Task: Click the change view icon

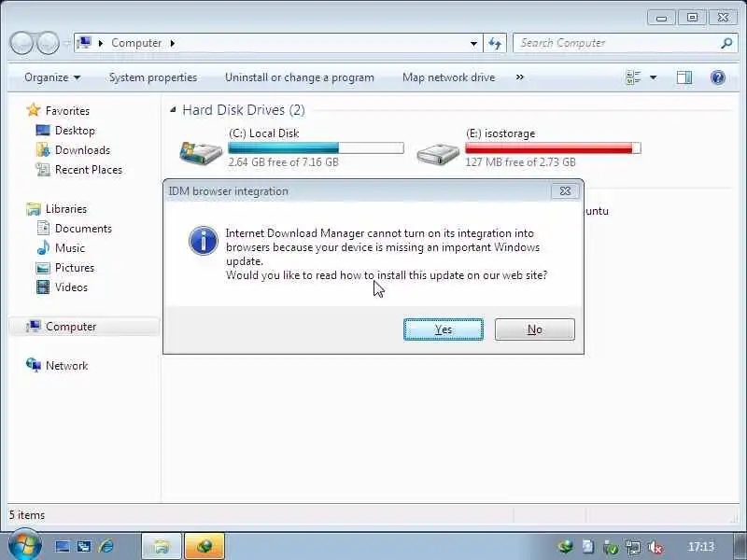Action: 633,77
